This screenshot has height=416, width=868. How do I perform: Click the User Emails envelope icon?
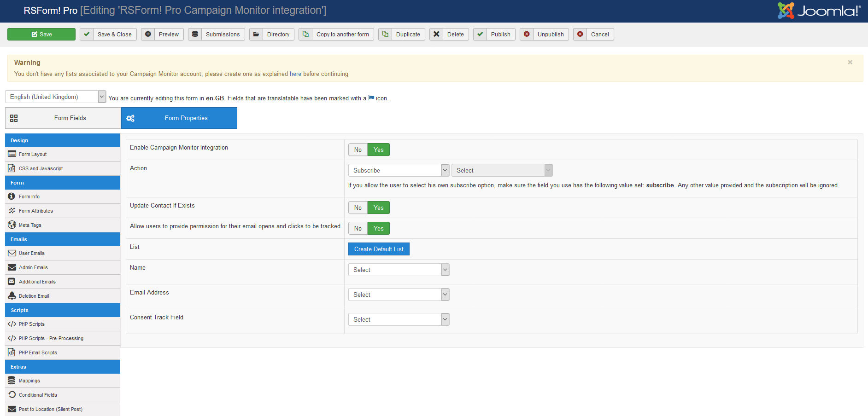pos(12,253)
